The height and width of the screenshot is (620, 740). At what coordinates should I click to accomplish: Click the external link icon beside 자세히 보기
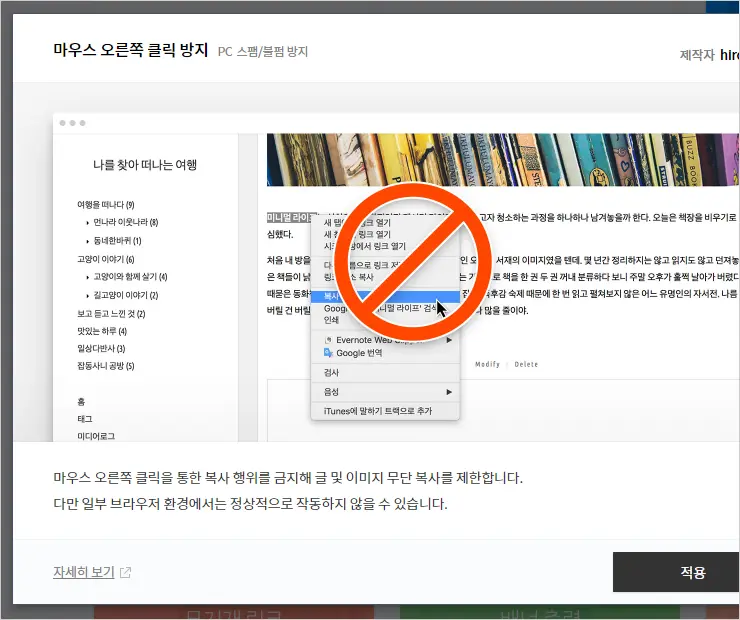click(x=125, y=573)
